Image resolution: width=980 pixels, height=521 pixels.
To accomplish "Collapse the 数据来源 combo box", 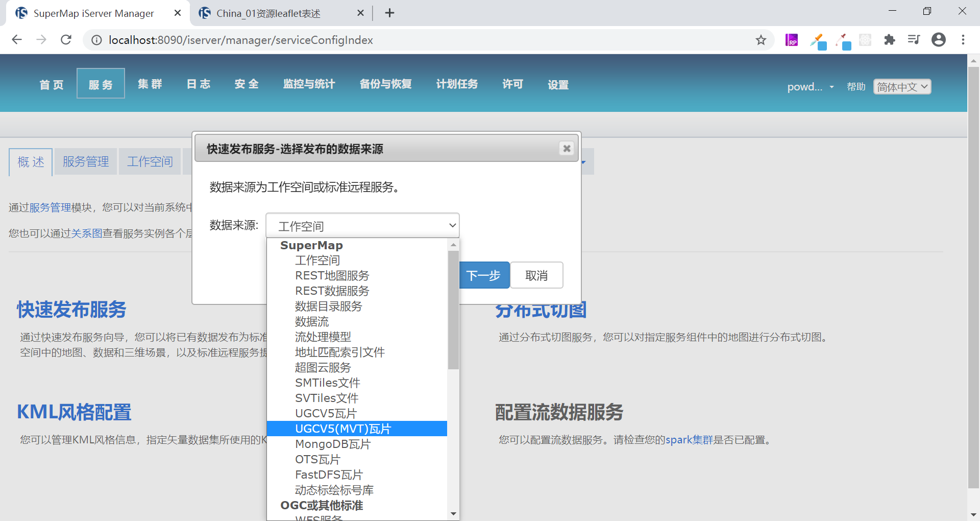I will [362, 225].
